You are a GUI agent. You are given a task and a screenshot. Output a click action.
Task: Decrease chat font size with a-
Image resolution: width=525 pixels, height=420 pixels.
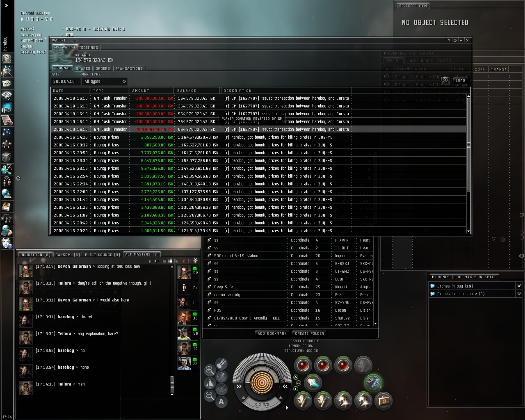click(151, 261)
